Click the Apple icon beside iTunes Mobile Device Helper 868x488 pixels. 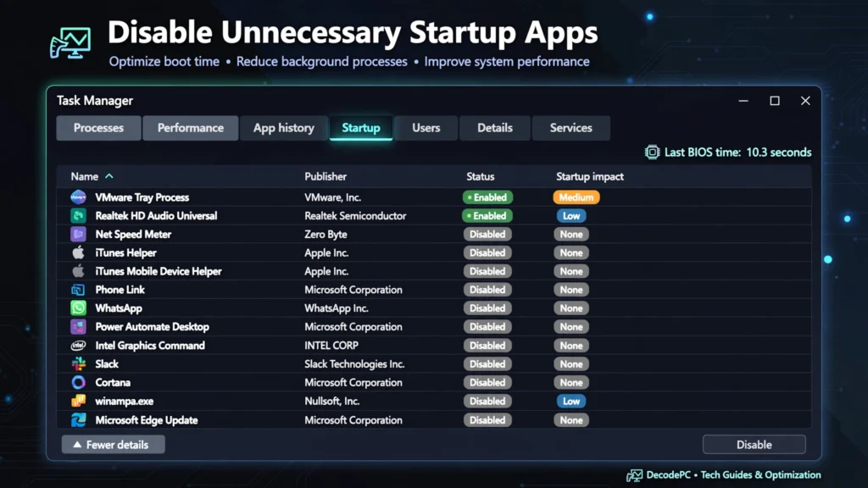coord(78,271)
